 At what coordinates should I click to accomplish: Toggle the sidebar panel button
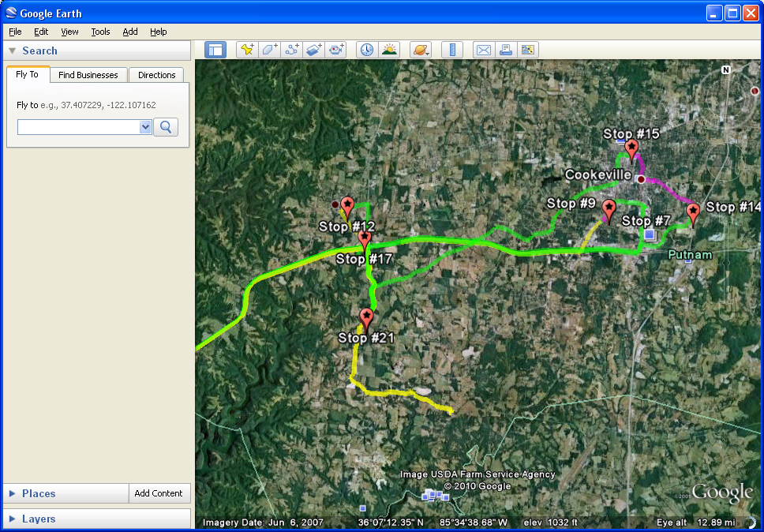[215, 50]
